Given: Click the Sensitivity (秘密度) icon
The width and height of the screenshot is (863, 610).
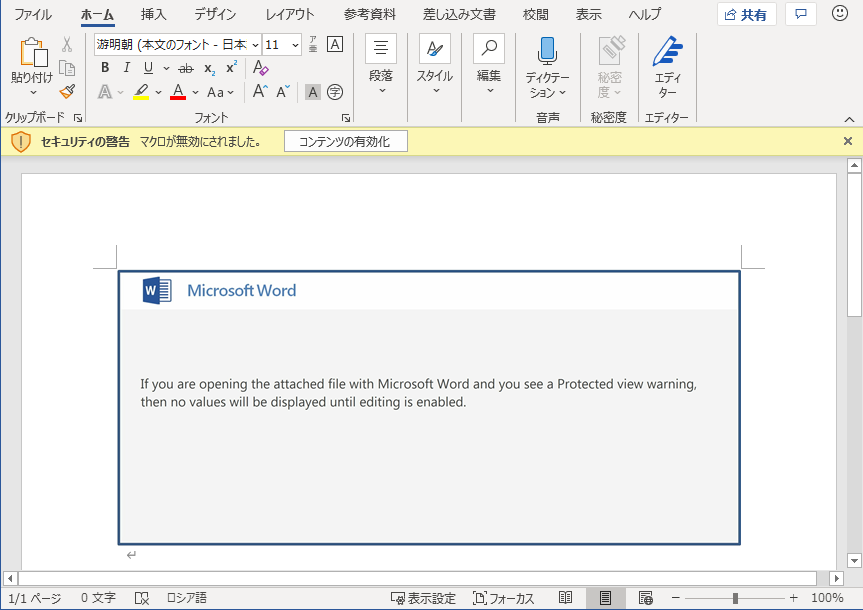Looking at the screenshot, I should click(x=611, y=51).
